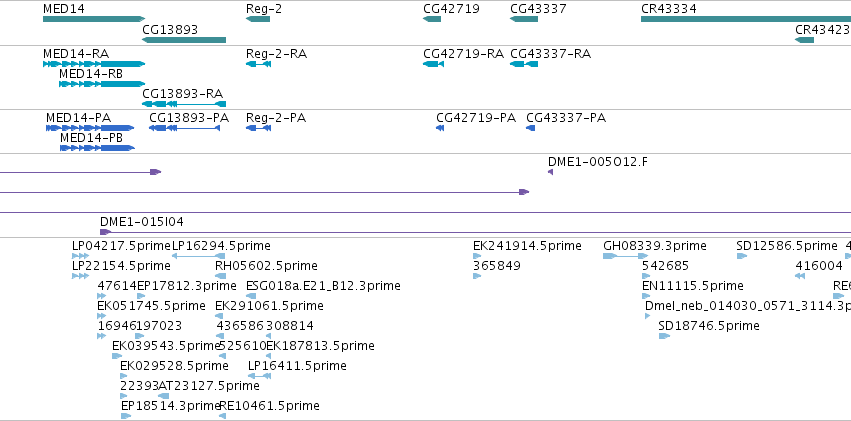Click the MED14-PA protein feature

point(90,128)
